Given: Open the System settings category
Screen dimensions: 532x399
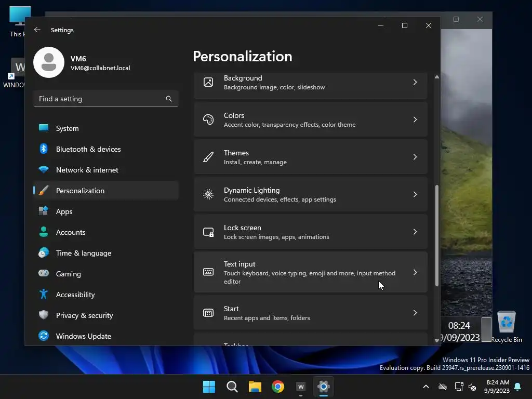Looking at the screenshot, I should click(x=106, y=128).
